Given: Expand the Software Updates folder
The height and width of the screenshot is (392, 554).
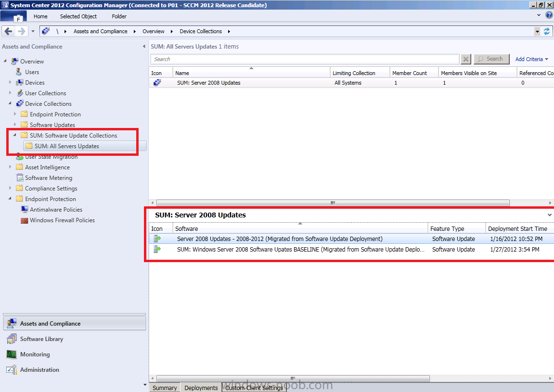Looking at the screenshot, I should (x=15, y=125).
